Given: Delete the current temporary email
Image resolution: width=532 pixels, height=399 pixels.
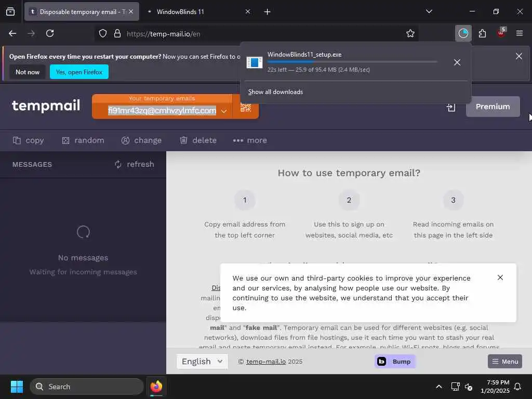Looking at the screenshot, I should coord(198,140).
